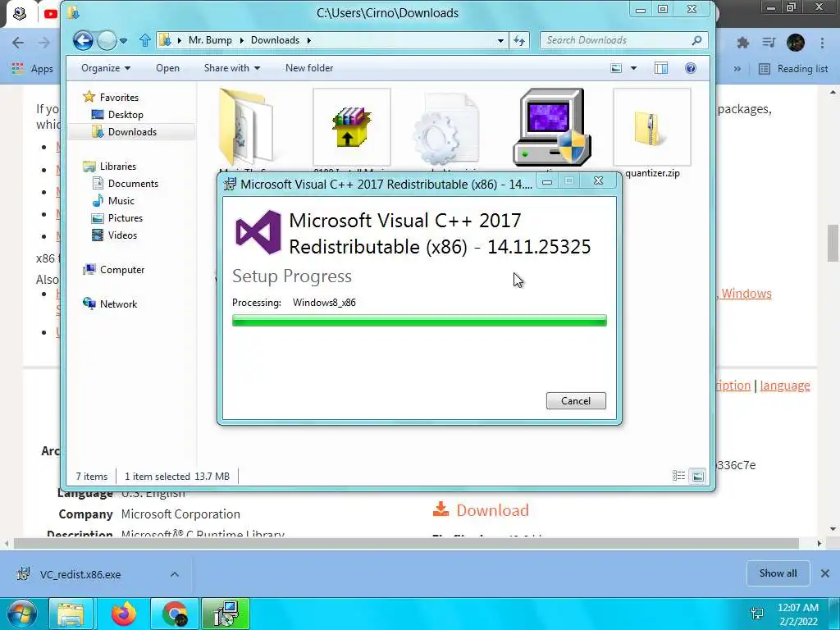Image resolution: width=840 pixels, height=630 pixels.
Task: Open Chrome three-dot menu
Action: click(x=822, y=43)
